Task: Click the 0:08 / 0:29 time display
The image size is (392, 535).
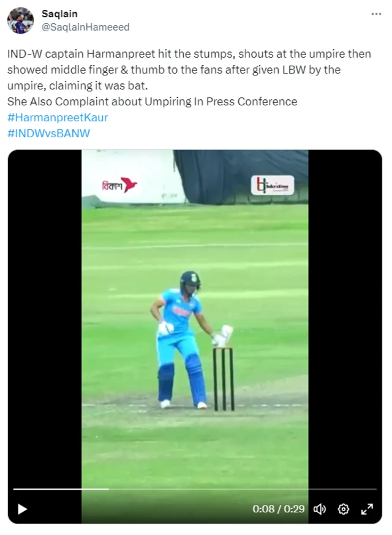Action: tap(279, 509)
